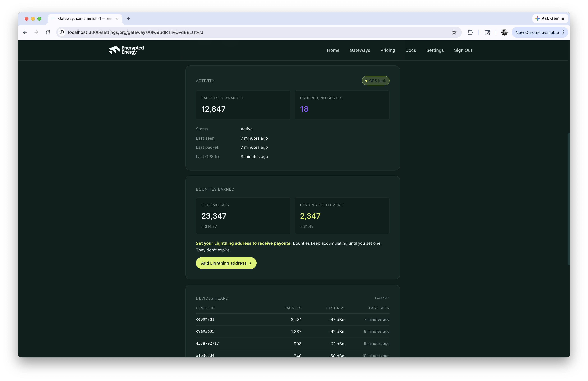588x381 pixels.
Task: Click the LAST SEEN column header
Action: click(x=379, y=308)
